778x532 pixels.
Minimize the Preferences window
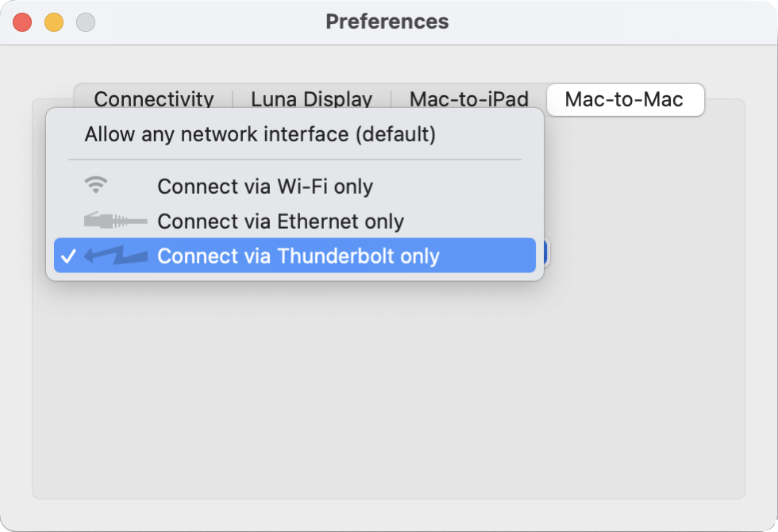pos(54,22)
